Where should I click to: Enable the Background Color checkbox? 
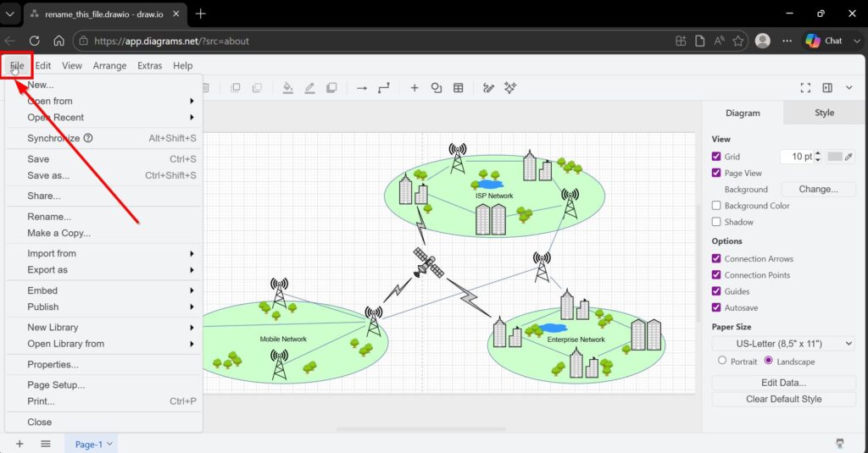[x=716, y=205]
